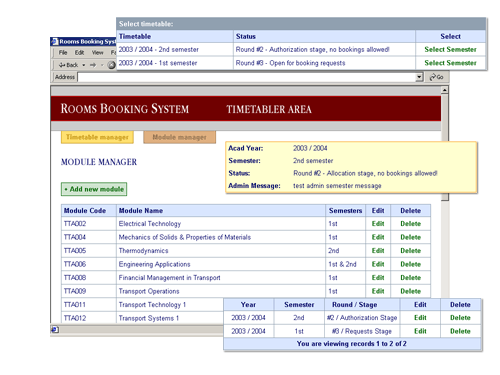Delete the TTA002 Electrical Technology module
Image resolution: width=500 pixels, height=375 pixels.
[x=411, y=224]
